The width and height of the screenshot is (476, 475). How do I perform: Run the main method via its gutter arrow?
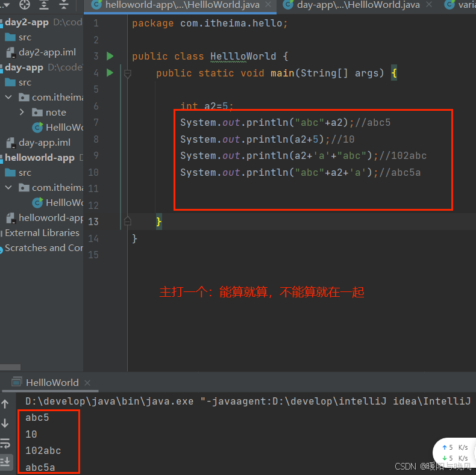(110, 73)
